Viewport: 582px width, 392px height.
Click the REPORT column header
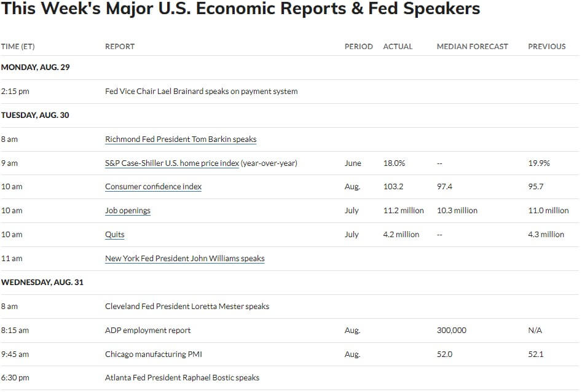point(119,47)
